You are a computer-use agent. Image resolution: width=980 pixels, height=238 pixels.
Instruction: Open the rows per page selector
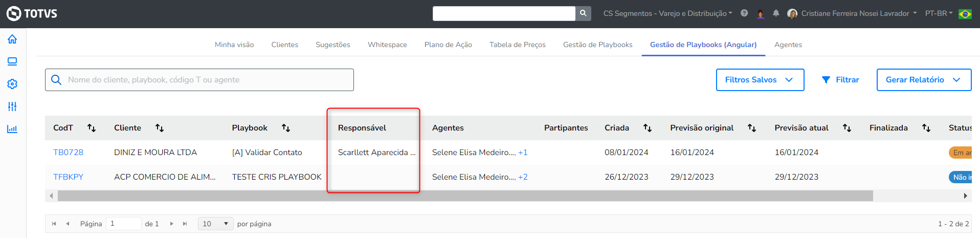pos(215,224)
